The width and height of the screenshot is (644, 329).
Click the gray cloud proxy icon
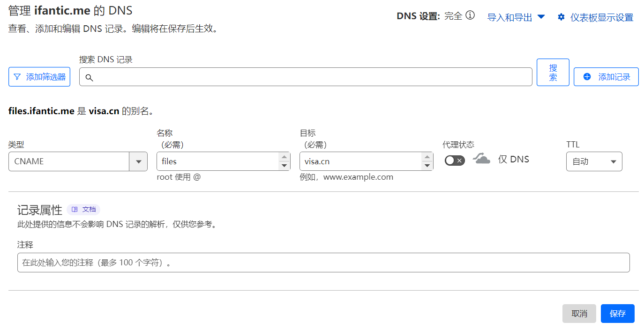click(481, 159)
